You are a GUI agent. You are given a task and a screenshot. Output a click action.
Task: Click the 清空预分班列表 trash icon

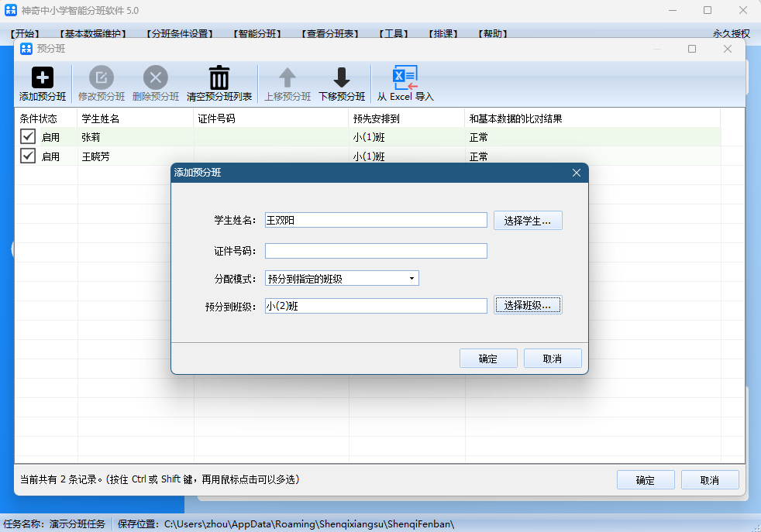click(x=219, y=77)
